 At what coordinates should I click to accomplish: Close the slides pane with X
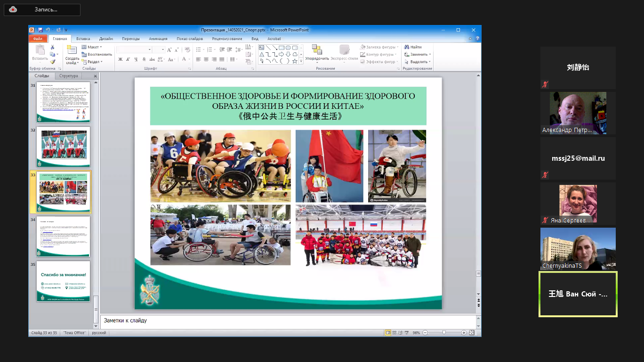click(x=95, y=76)
